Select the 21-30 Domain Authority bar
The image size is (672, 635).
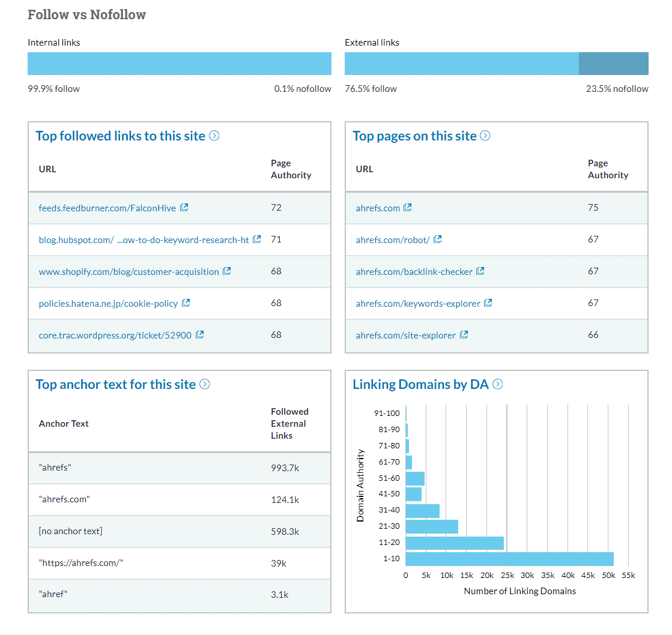point(432,527)
